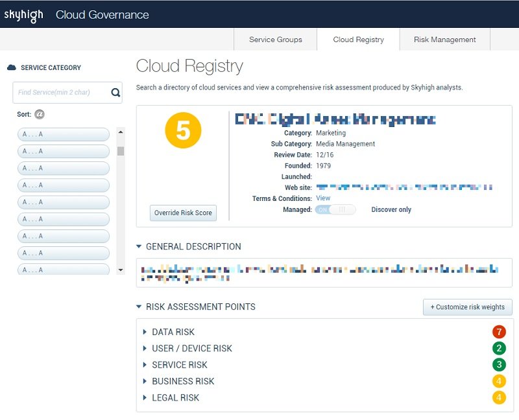
Task: Click the search magnifier icon
Action: tap(115, 93)
